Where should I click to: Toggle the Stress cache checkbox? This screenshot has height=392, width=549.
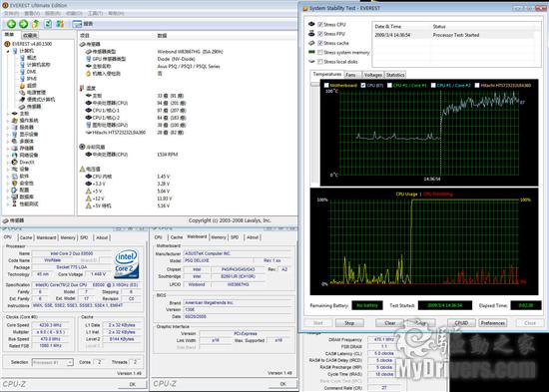point(320,43)
